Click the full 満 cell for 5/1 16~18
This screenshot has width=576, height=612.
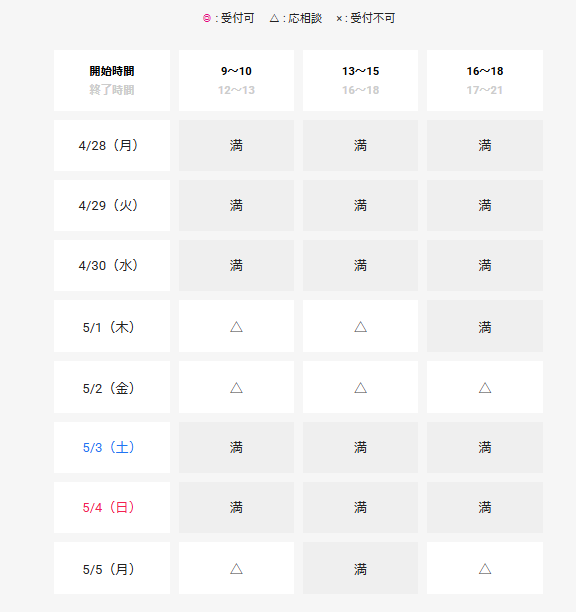[485, 326]
